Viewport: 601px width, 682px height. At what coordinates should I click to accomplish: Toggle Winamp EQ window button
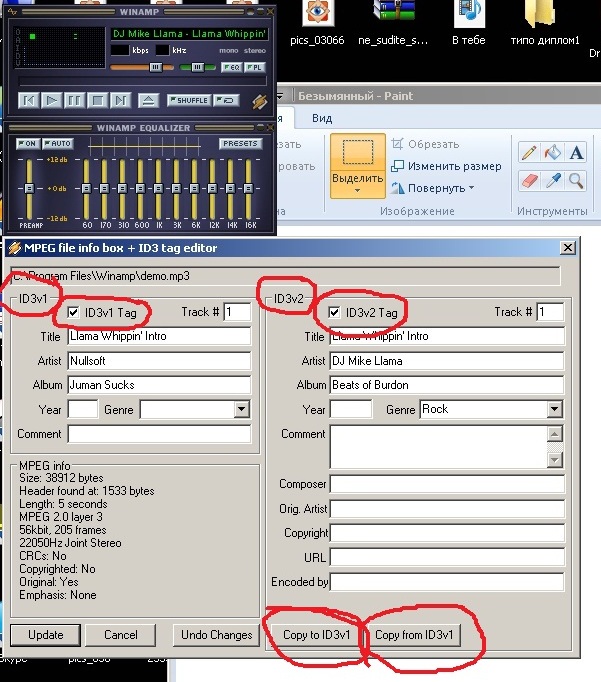click(231, 67)
